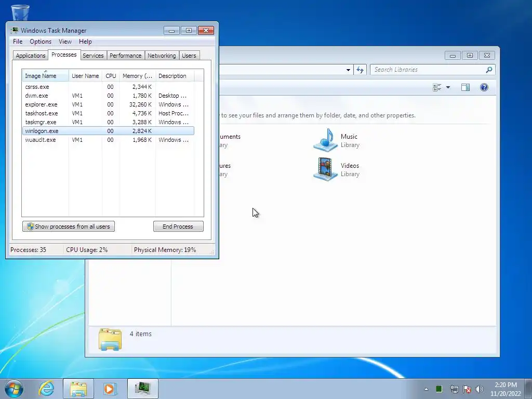
Task: Click the search magnifier icon in Libraries
Action: pos(489,70)
